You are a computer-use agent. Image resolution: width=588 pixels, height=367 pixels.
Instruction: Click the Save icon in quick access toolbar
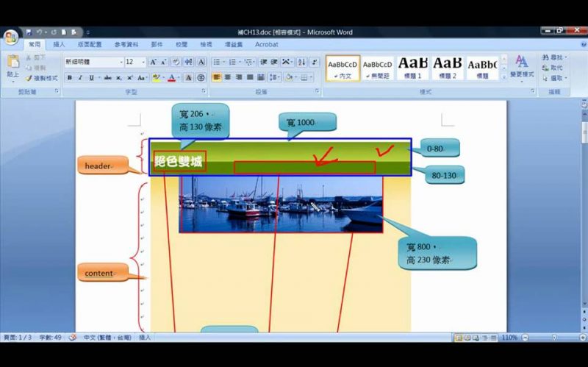click(x=29, y=32)
